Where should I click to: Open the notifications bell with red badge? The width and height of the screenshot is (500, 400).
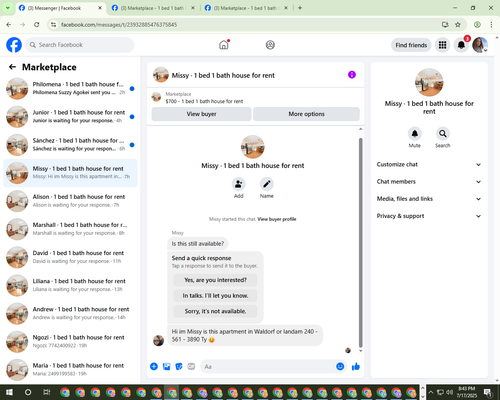(x=461, y=45)
